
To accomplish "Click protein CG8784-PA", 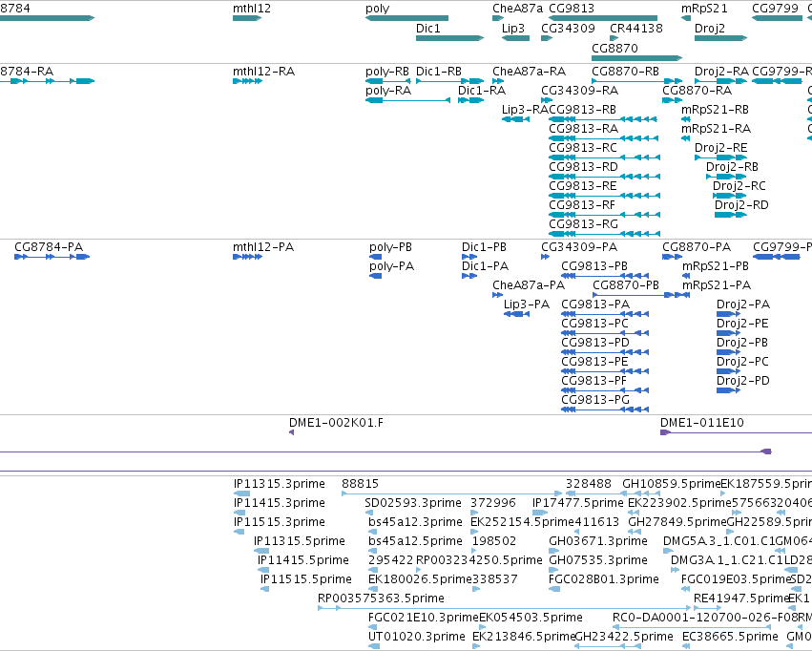I will coord(49,247).
